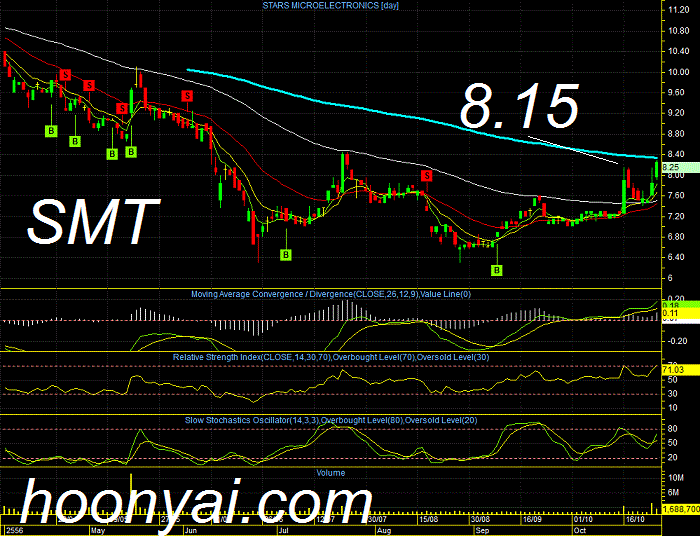Select the Relative Strength Index panel label
The width and height of the screenshot is (700, 536).
(331, 357)
